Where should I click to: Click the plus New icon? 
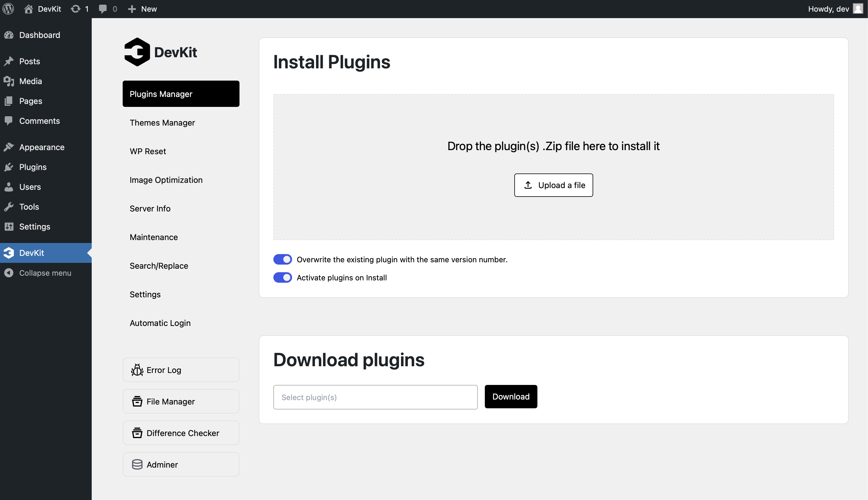pos(132,9)
